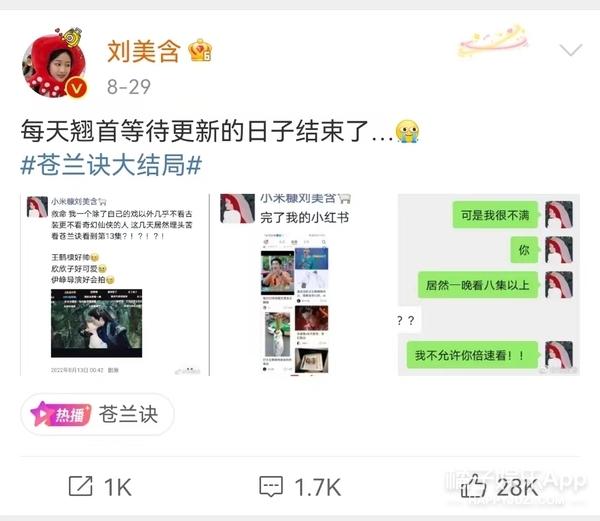Tap the 8-29 post date
600x521 pixels.
tap(129, 87)
